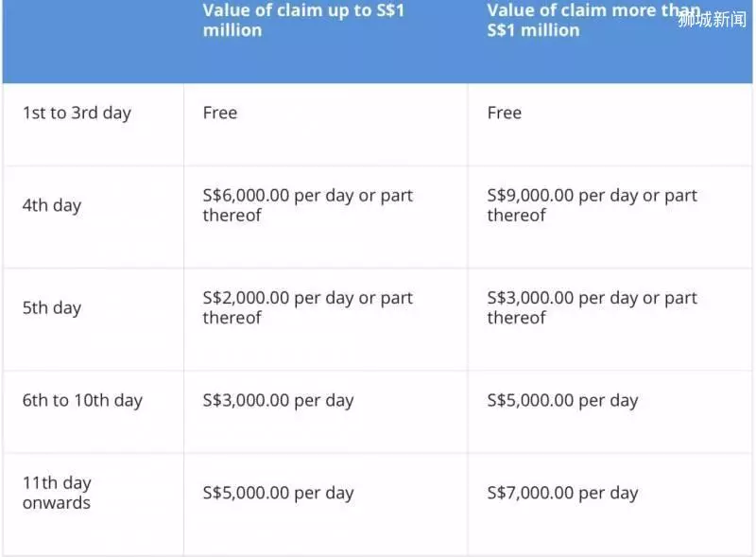The height and width of the screenshot is (557, 756).
Task: Click 'thereof' text in the S$9,000.00 cell
Action: tap(516, 216)
